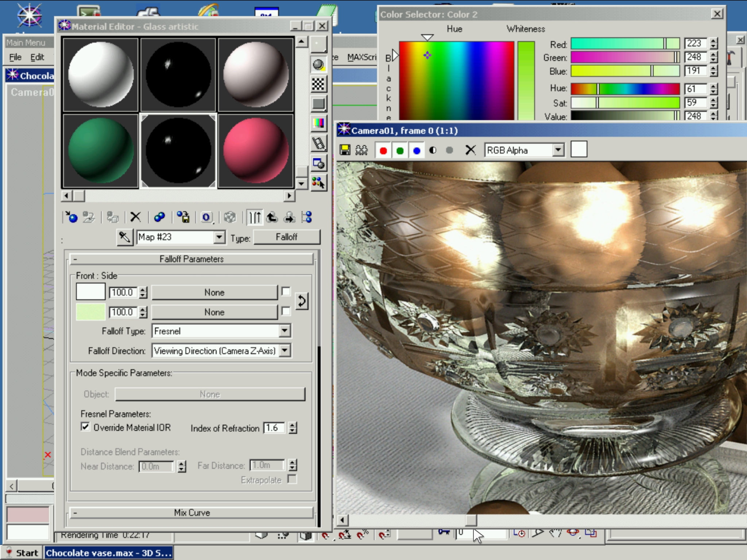This screenshot has height=560, width=747.
Task: Toggle the checkered Background icon
Action: 318,84
